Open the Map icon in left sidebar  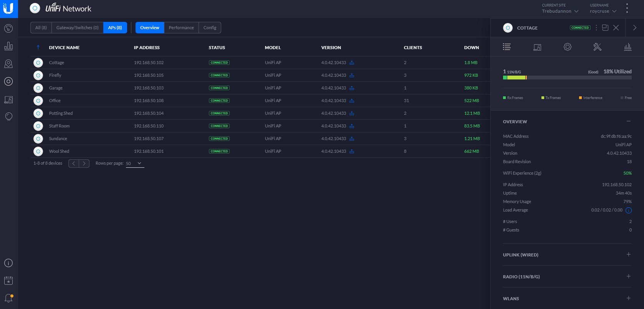coord(8,64)
